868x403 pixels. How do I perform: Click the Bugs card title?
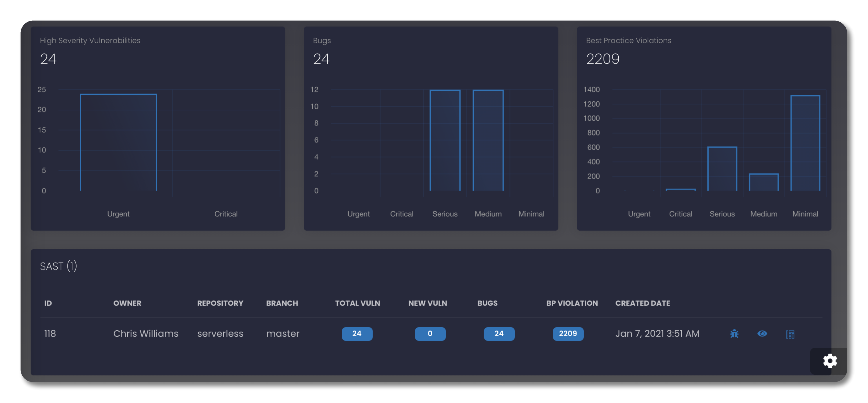(x=322, y=40)
